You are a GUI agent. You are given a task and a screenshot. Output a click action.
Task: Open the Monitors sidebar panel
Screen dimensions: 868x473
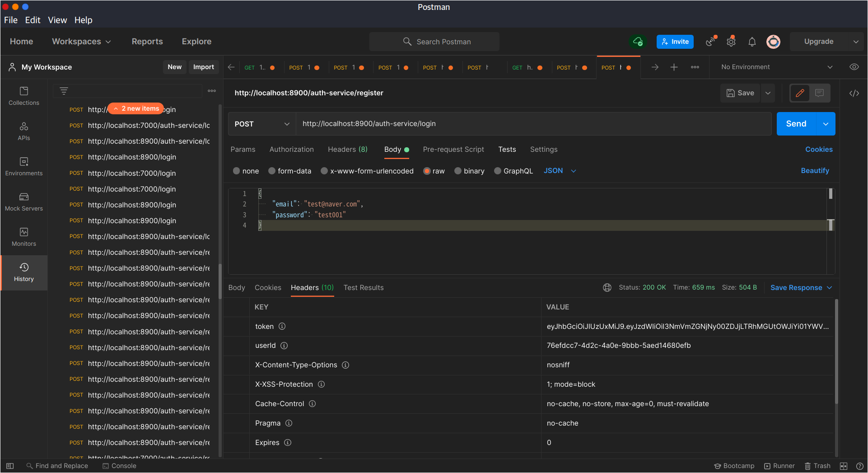pos(24,237)
